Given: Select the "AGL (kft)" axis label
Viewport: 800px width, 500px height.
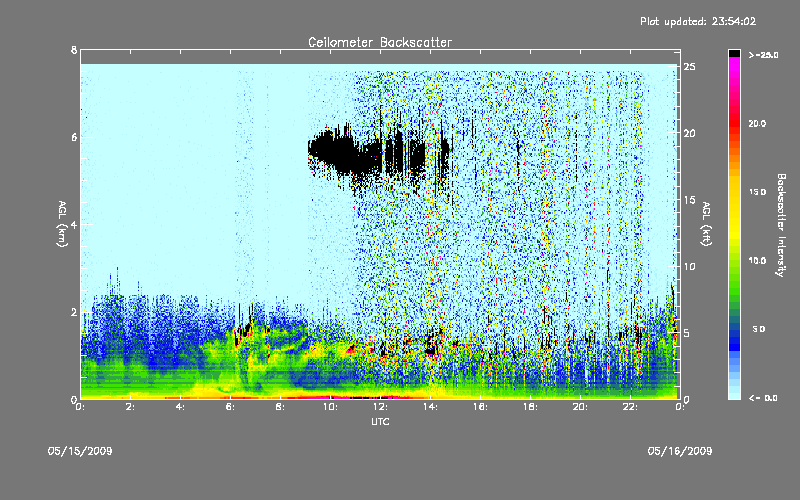Looking at the screenshot, I should 706,224.
